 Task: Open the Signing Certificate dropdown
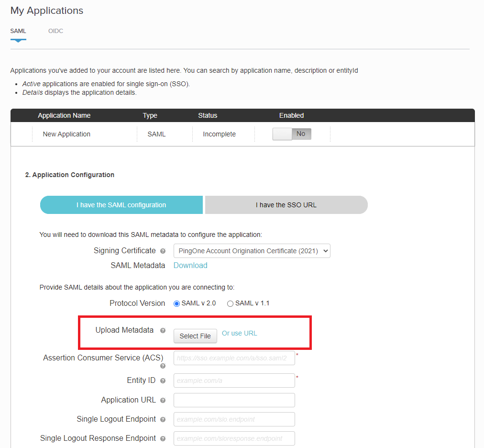coord(252,250)
